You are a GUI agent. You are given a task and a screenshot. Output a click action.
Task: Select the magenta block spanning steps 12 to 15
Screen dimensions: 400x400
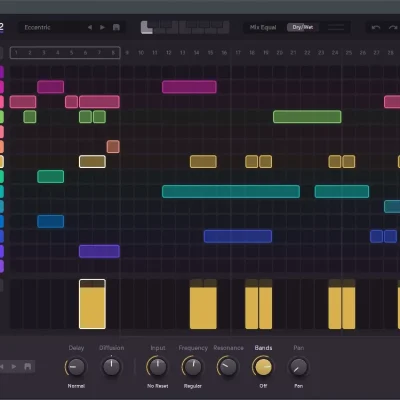click(x=189, y=87)
